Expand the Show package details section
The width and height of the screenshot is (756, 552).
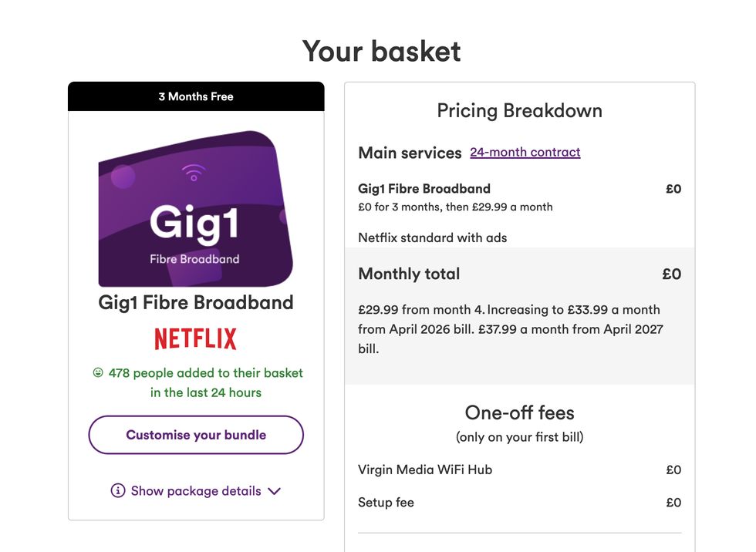click(195, 491)
